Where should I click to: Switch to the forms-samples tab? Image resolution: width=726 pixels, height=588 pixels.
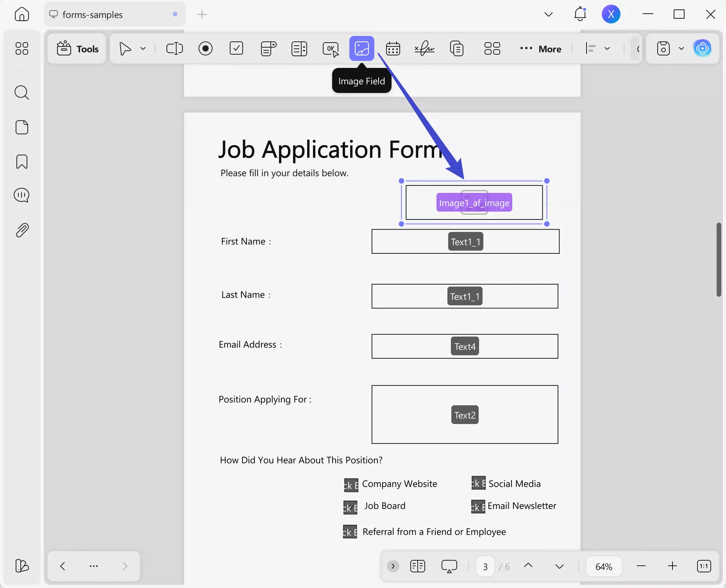(x=93, y=14)
